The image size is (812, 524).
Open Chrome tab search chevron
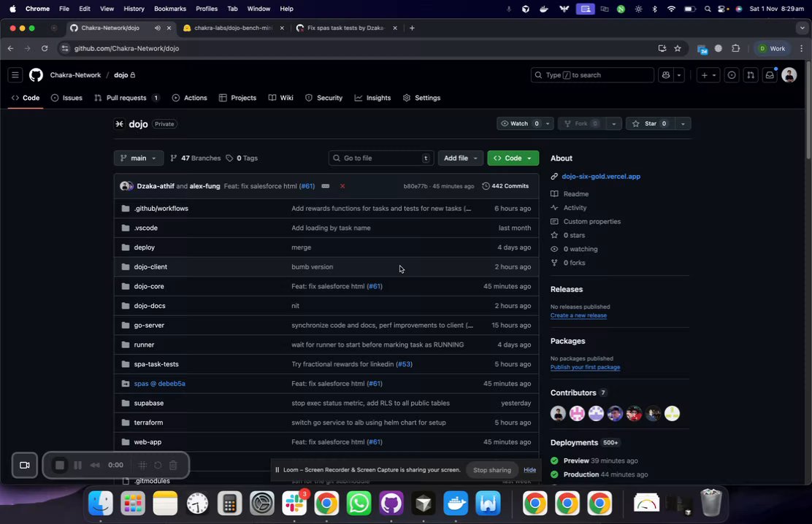coord(803,28)
